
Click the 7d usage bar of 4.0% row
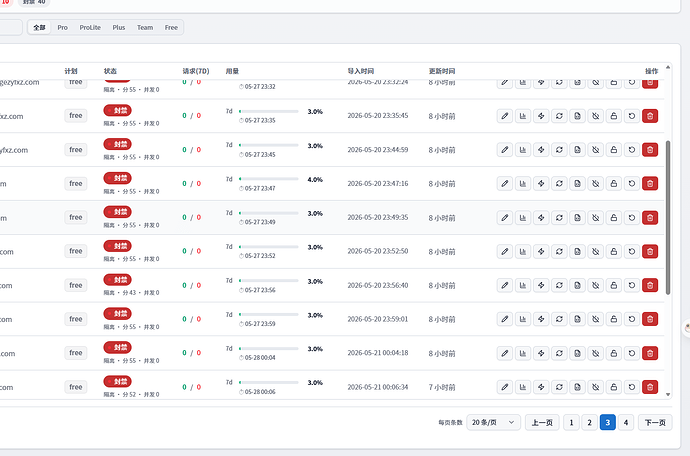[x=269, y=179]
